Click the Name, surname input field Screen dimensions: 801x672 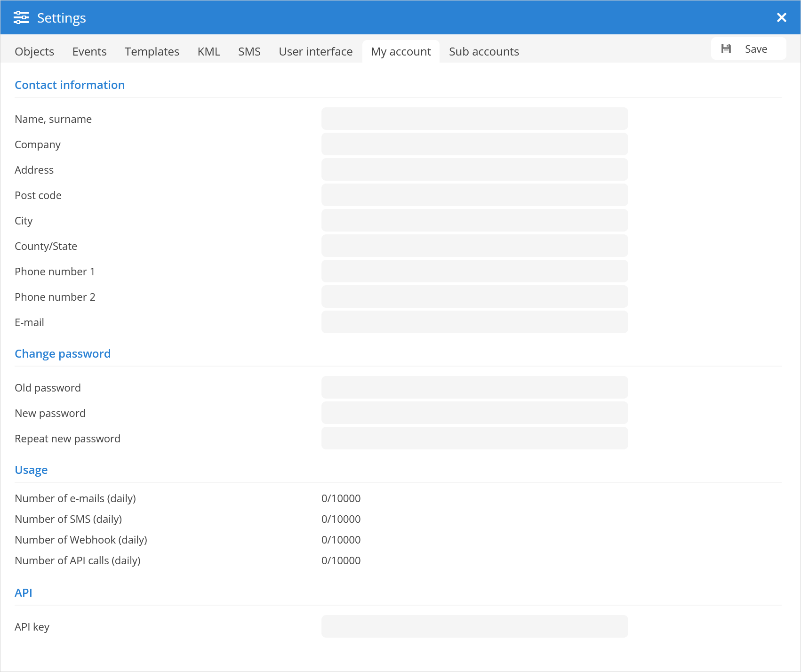coord(474,119)
